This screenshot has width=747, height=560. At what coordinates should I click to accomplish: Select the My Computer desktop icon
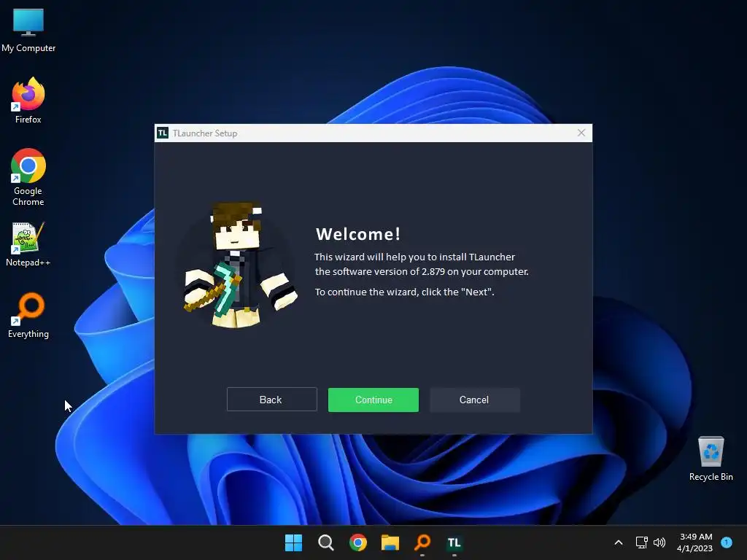tap(28, 30)
